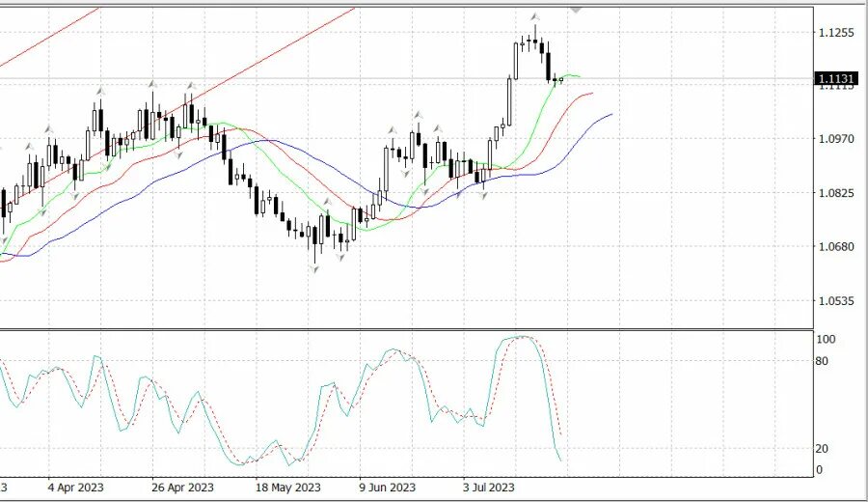Click the 9 Jun 2023 date label
This screenshot has height=502, width=868.
tap(388, 488)
